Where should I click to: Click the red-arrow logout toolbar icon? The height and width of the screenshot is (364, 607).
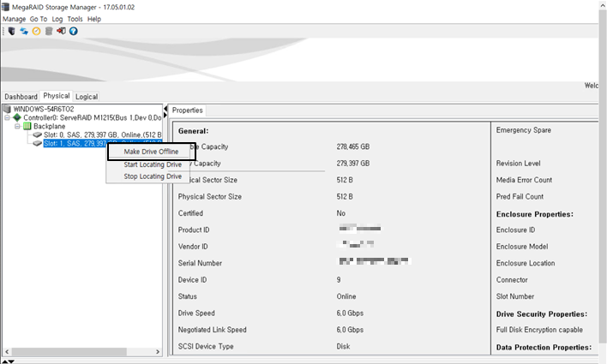[x=61, y=31]
